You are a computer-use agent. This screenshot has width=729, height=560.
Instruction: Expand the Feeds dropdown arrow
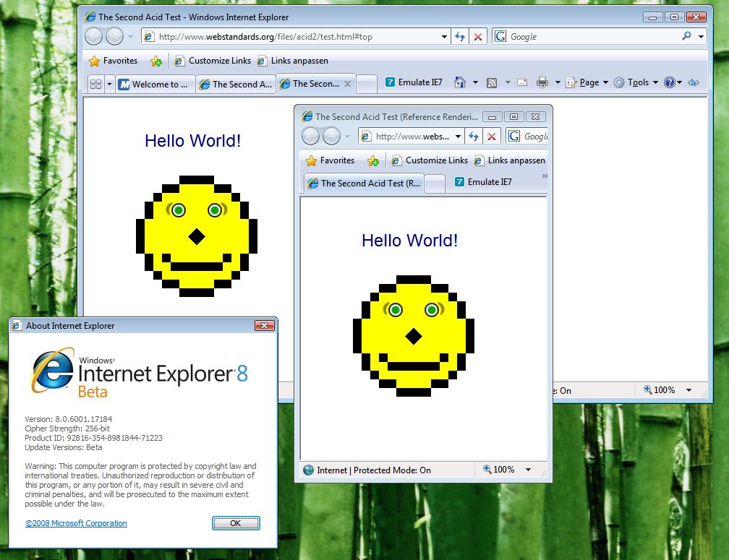[x=508, y=82]
